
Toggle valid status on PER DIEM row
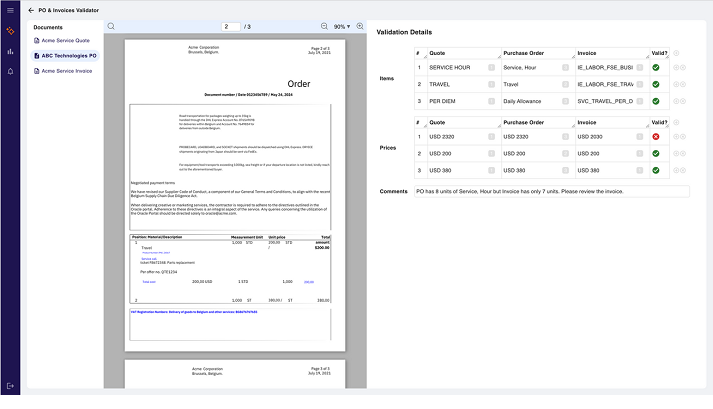click(654, 102)
